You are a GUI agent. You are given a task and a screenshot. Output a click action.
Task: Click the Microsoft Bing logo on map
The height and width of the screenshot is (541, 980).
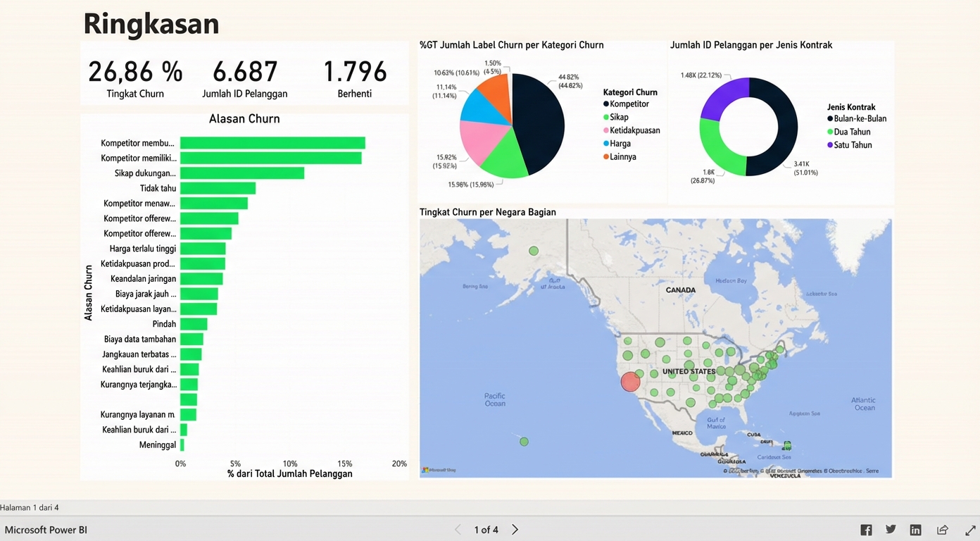point(439,470)
